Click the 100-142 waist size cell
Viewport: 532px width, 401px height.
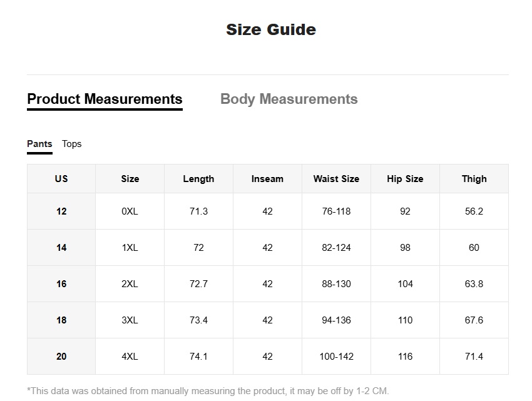coord(336,357)
